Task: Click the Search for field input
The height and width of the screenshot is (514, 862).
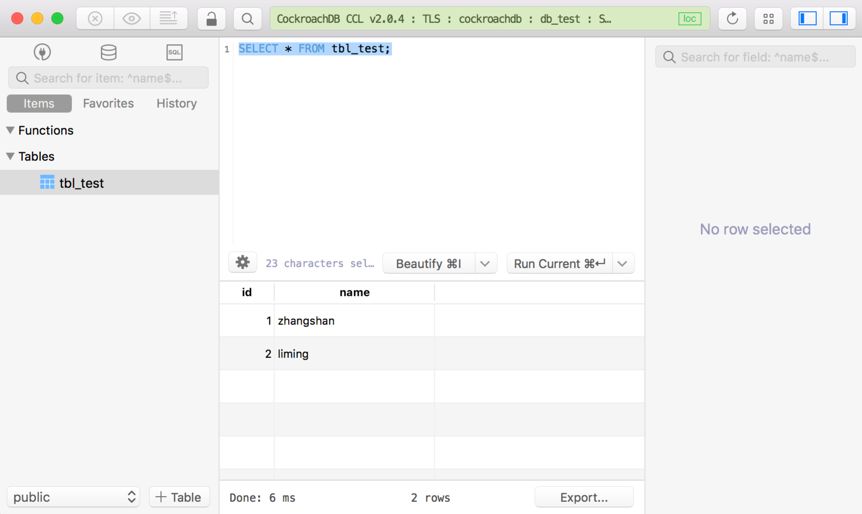Action: (x=755, y=57)
